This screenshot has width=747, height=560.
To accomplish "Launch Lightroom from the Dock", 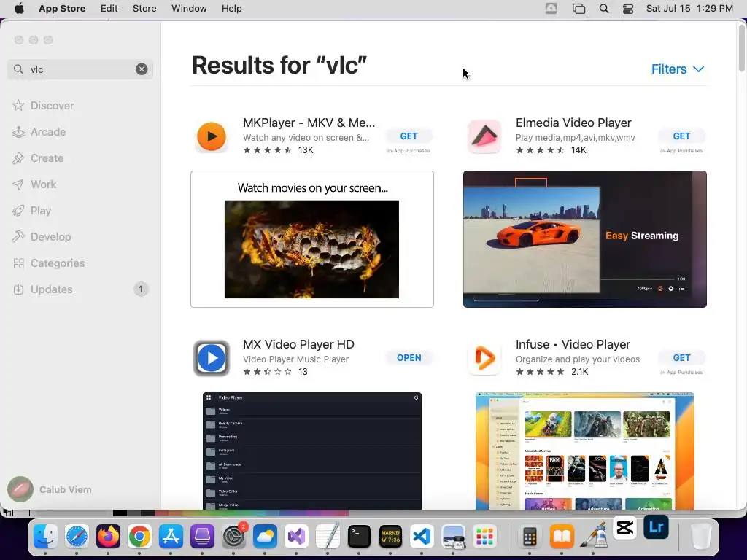I will click(656, 527).
